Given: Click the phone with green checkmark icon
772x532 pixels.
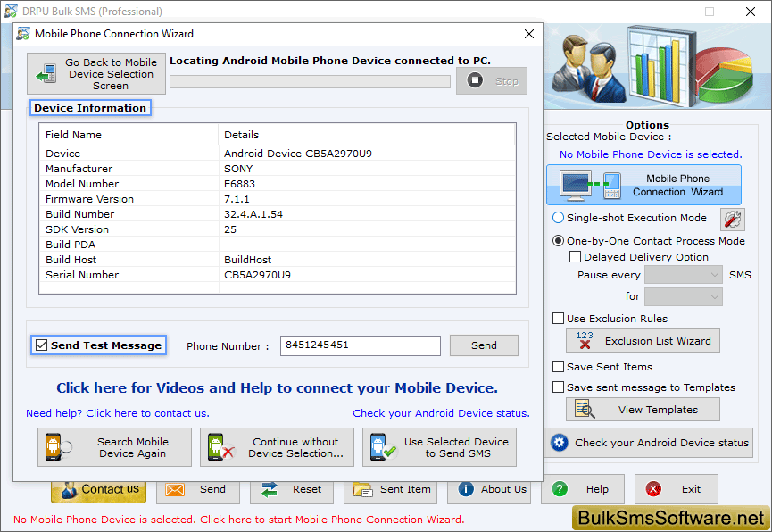Looking at the screenshot, I should 383,447.
